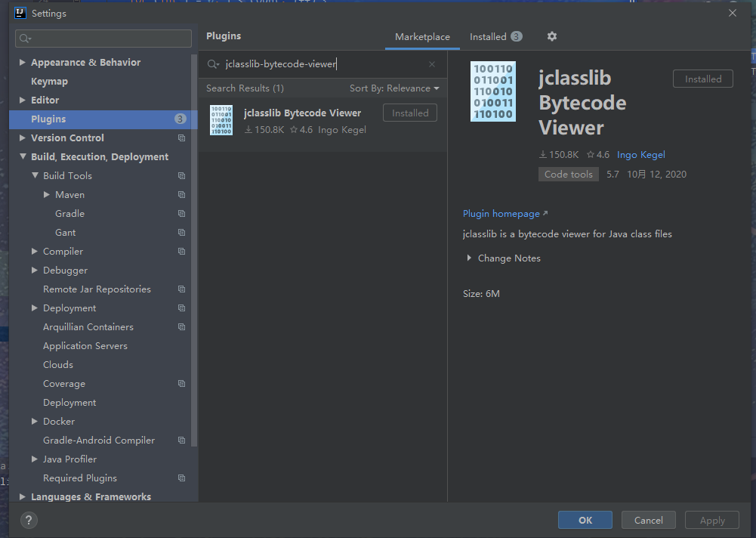Open the plugins gear settings menu

coord(552,36)
